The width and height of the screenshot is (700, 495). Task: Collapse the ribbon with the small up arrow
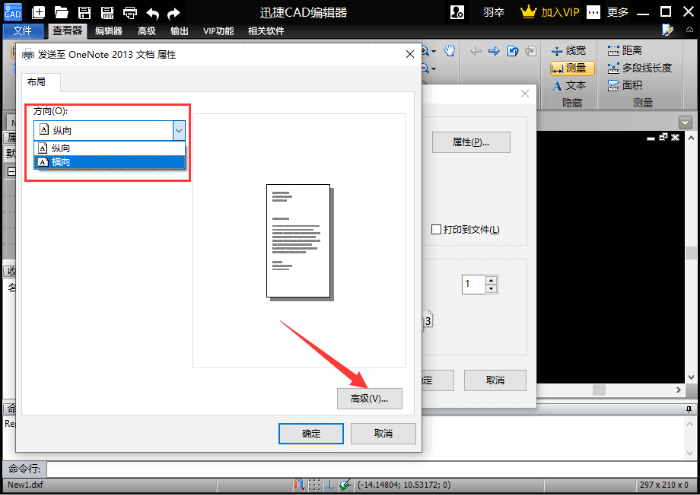689,30
